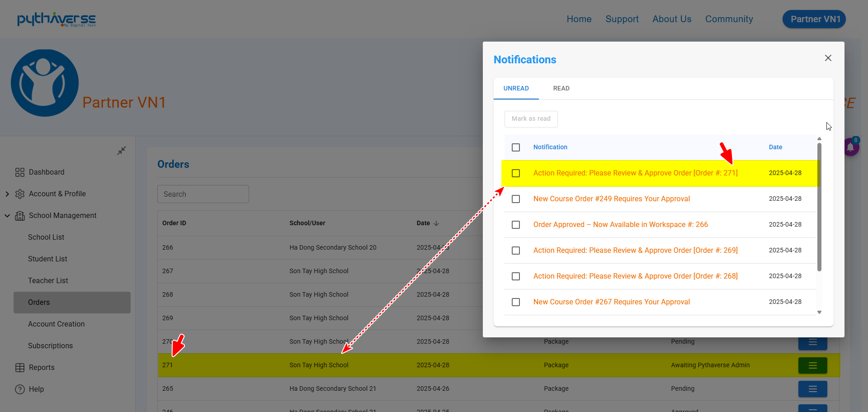Image resolution: width=868 pixels, height=412 pixels.
Task: Open Teacher List in the sidebar
Action: pyautogui.click(x=48, y=281)
